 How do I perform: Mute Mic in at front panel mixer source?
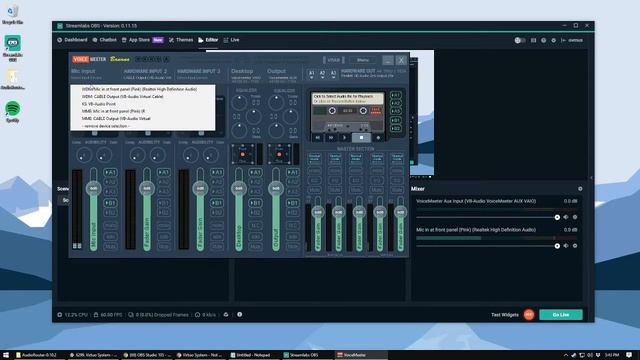pyautogui.click(x=566, y=246)
